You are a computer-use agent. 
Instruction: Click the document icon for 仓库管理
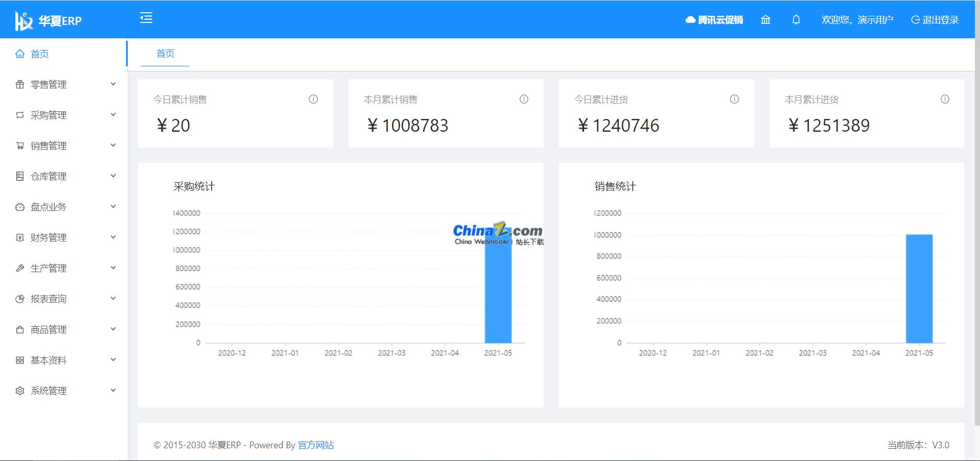[x=20, y=176]
